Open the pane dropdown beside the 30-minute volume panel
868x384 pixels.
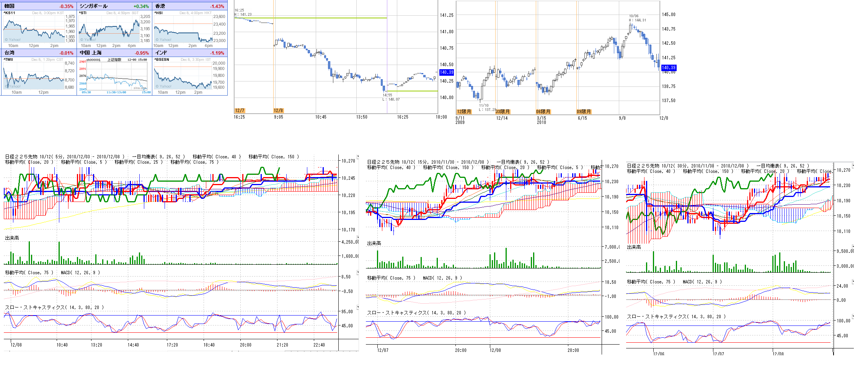point(853,246)
